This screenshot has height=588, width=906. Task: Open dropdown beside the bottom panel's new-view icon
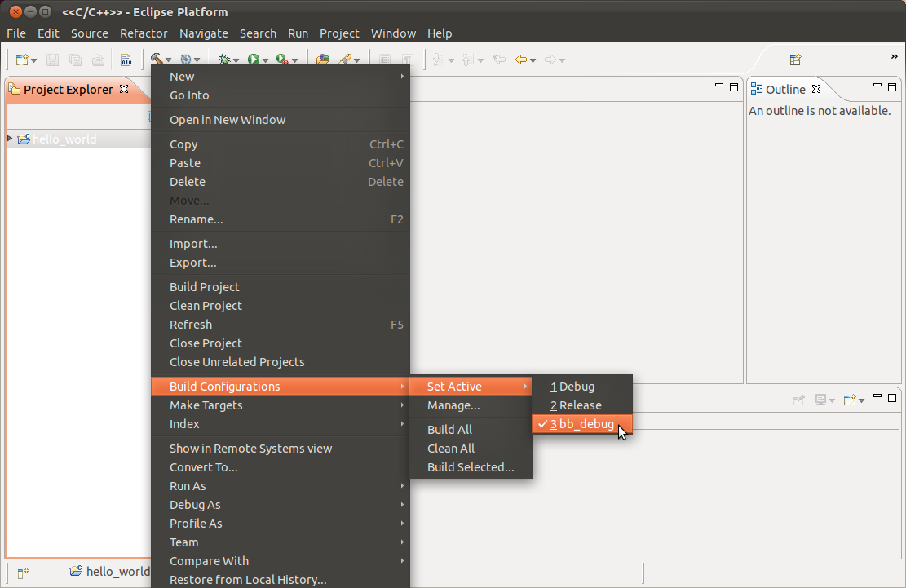[x=861, y=400]
